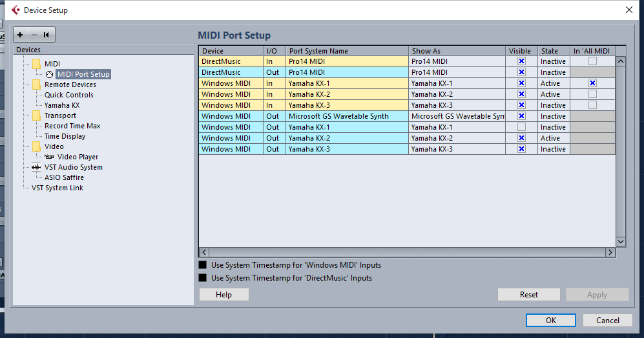Click the reset devices icon
Viewport: 644px width, 338px height.
pos(46,34)
